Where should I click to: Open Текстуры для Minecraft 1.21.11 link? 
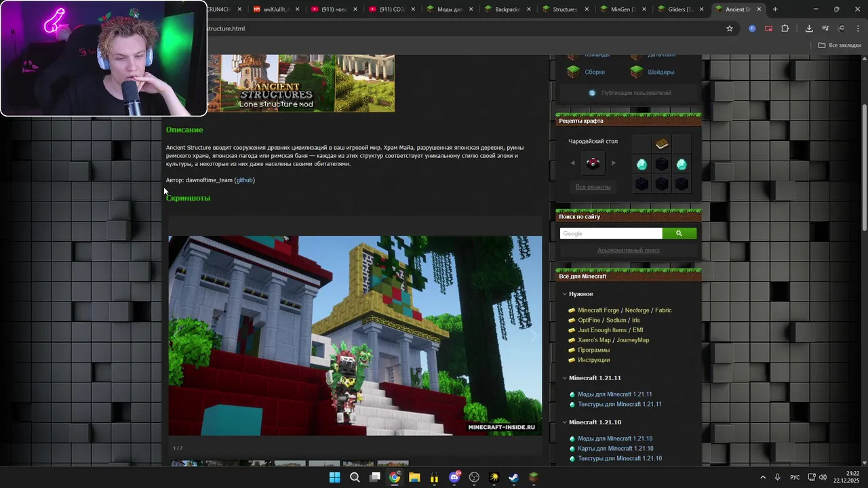(619, 405)
